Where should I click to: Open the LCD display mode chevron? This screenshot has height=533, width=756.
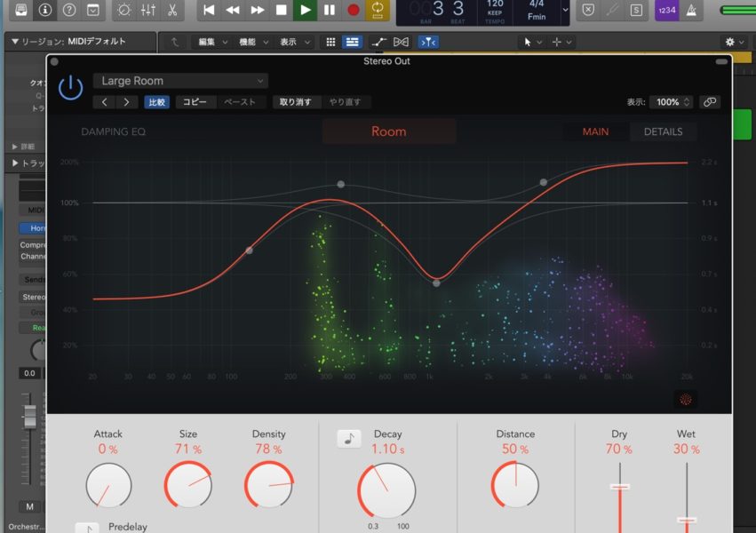[565, 10]
